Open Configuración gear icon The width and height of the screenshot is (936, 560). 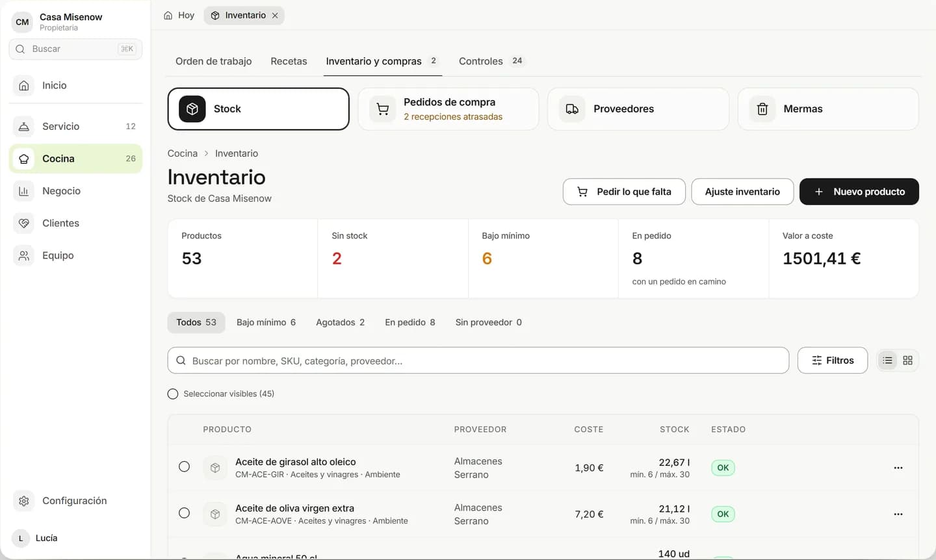24,501
